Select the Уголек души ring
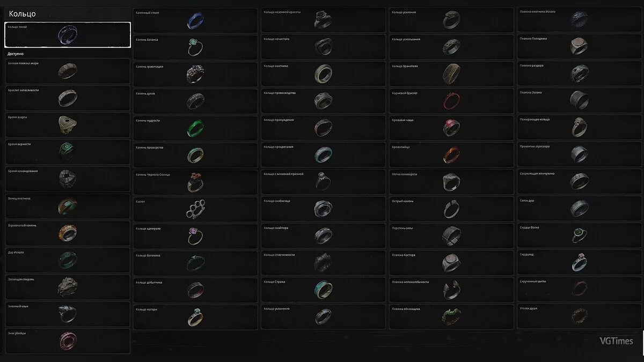Image resolution: width=644 pixels, height=362 pixels. pyautogui.click(x=580, y=316)
